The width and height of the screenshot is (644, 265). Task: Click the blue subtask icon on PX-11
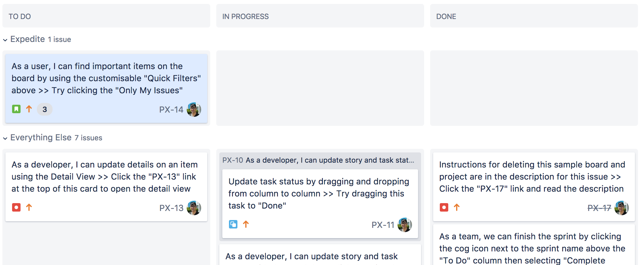pos(233,224)
